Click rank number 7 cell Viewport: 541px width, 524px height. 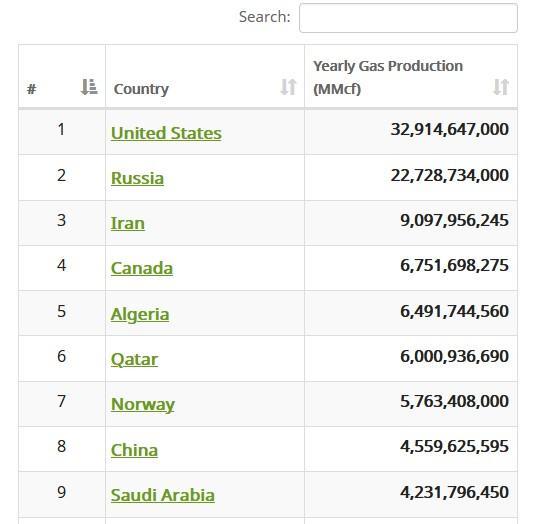click(x=62, y=404)
